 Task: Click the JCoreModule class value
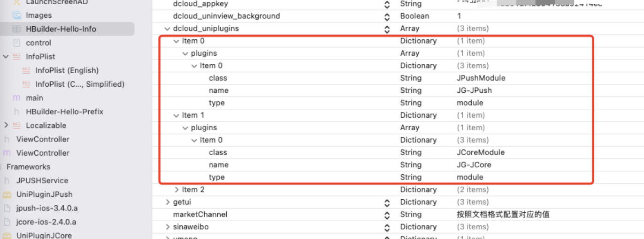click(x=480, y=152)
